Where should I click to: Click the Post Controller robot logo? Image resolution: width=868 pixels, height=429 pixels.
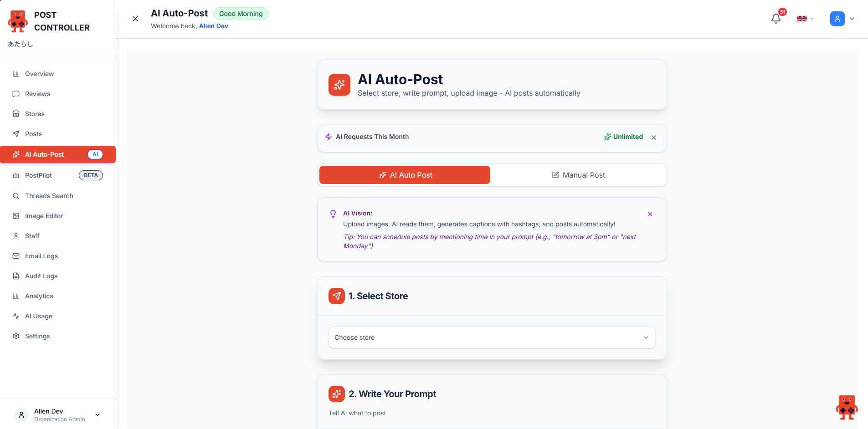18,21
